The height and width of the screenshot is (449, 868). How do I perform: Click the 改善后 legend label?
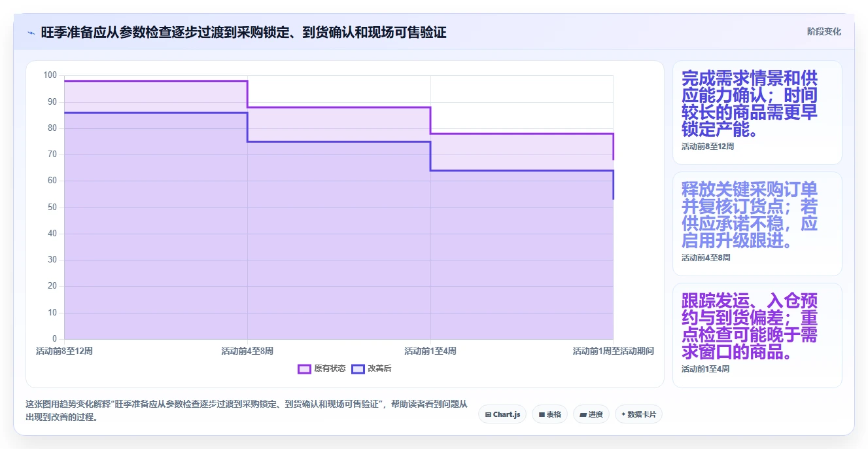[x=379, y=368]
